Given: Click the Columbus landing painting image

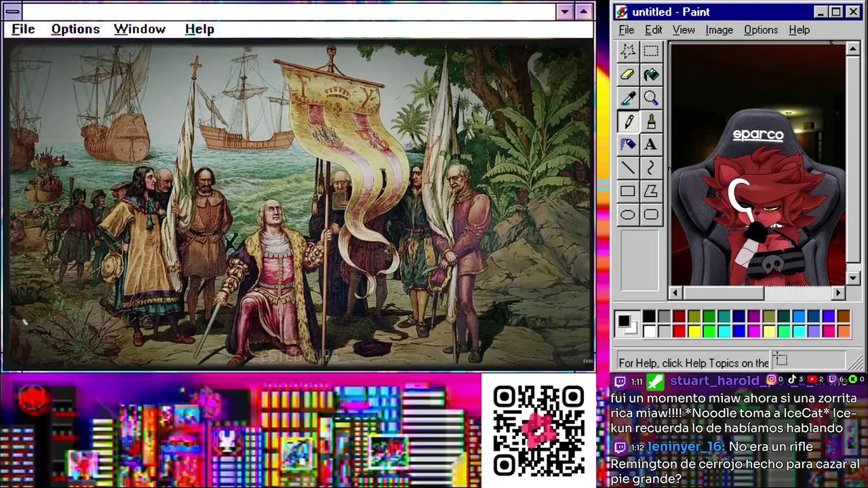Looking at the screenshot, I should (x=298, y=205).
